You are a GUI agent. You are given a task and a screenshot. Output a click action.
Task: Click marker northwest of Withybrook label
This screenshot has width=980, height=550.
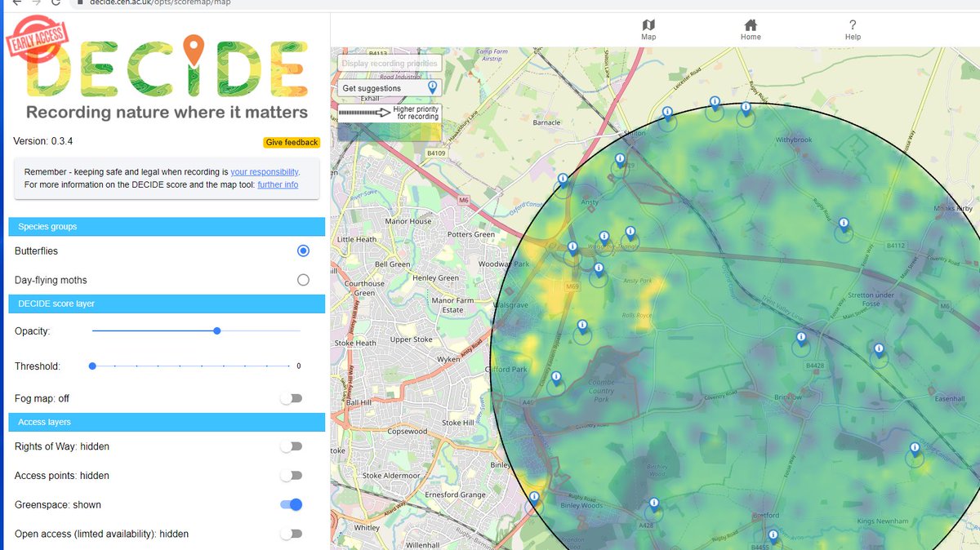746,110
